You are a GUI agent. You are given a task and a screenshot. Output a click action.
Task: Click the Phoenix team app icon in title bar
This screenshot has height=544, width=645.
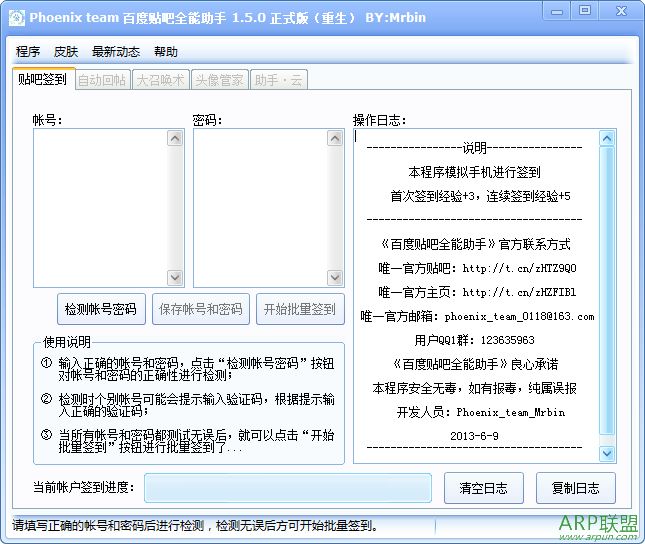tap(17, 17)
